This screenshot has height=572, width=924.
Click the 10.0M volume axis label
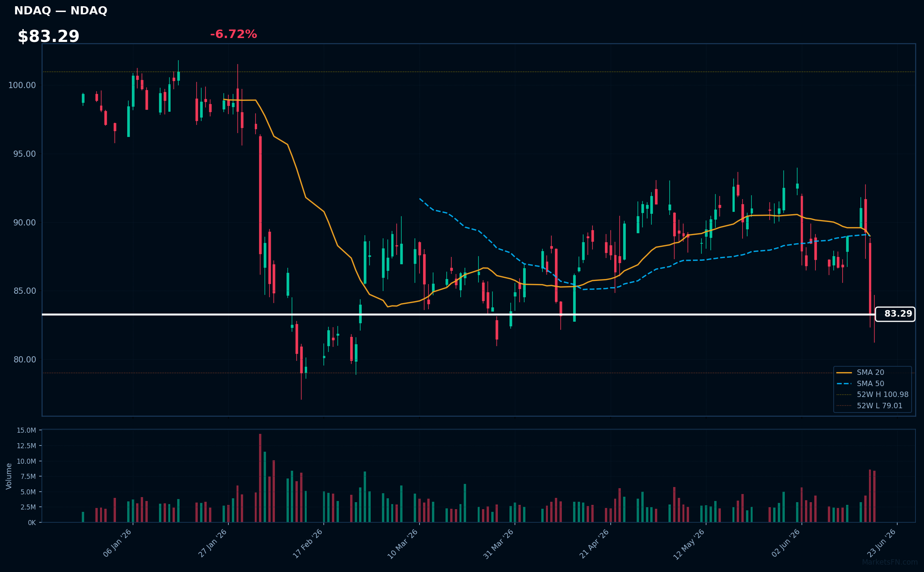(26, 461)
